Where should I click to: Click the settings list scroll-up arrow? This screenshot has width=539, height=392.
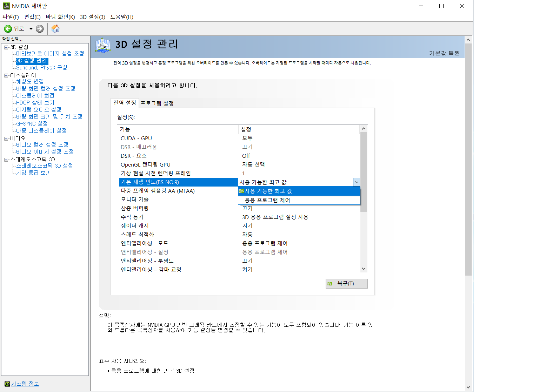[364, 129]
